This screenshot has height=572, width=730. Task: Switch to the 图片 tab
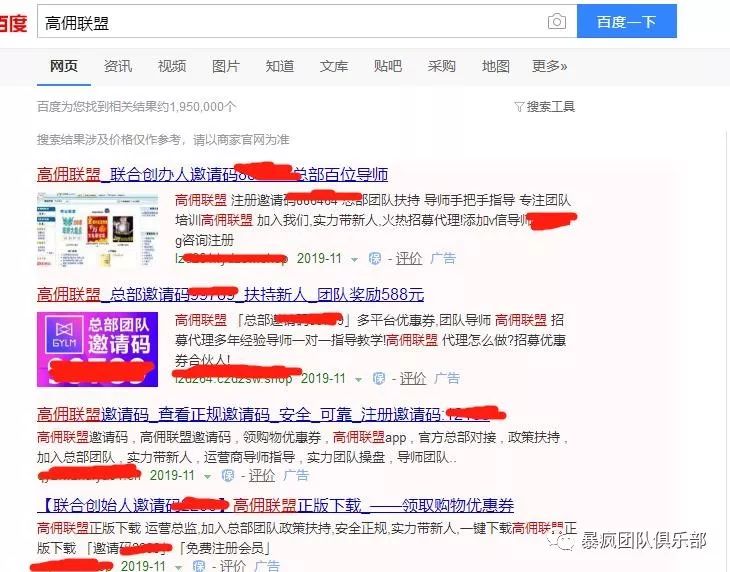click(226, 66)
